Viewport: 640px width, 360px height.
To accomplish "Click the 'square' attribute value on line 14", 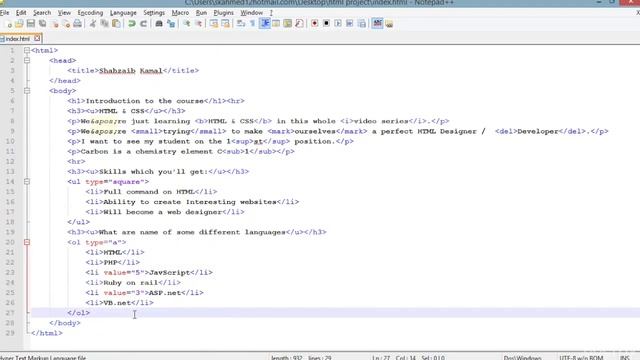I will pos(128,182).
